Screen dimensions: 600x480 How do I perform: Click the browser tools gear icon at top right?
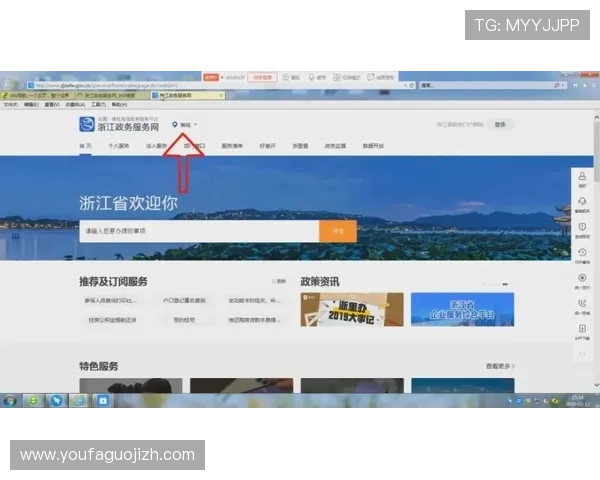594,85
